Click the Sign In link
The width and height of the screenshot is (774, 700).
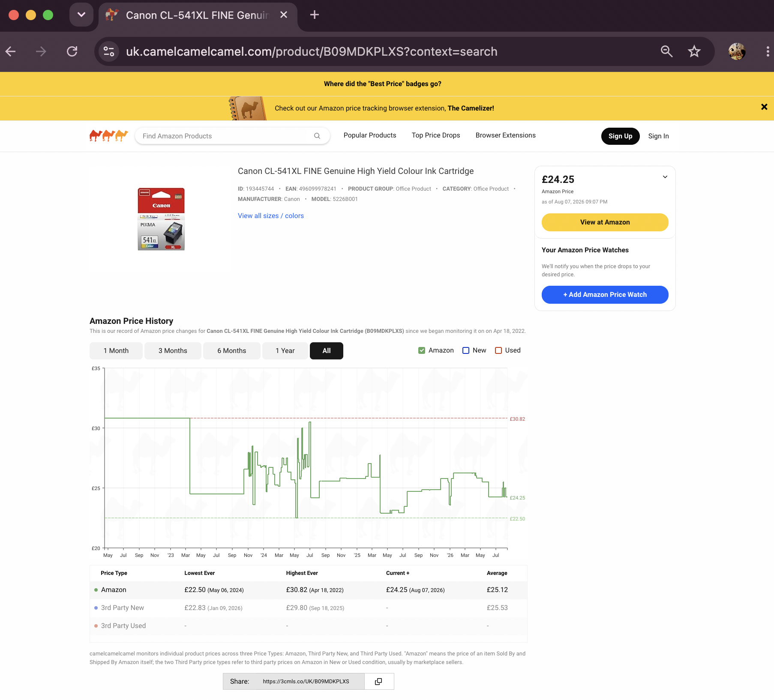tap(658, 136)
